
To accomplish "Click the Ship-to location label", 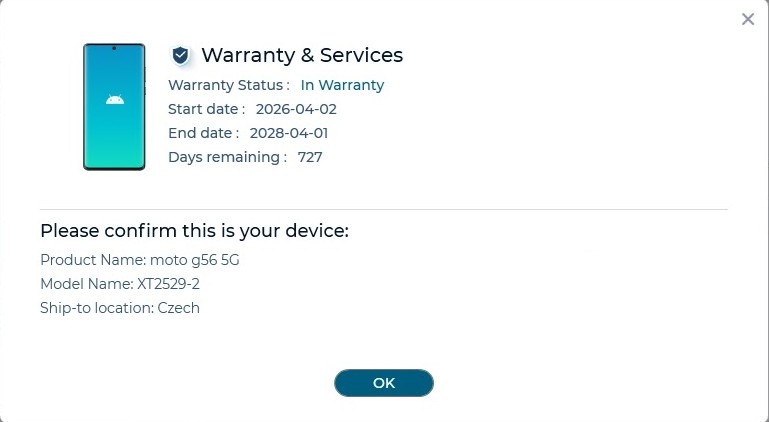I will [96, 308].
